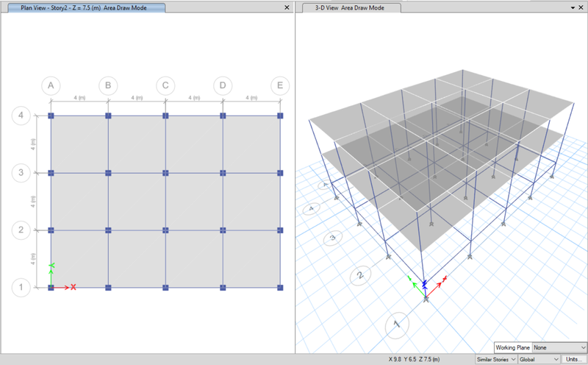
Task: Click the 4 (m) dimension between grids D and E
Action: click(x=251, y=98)
